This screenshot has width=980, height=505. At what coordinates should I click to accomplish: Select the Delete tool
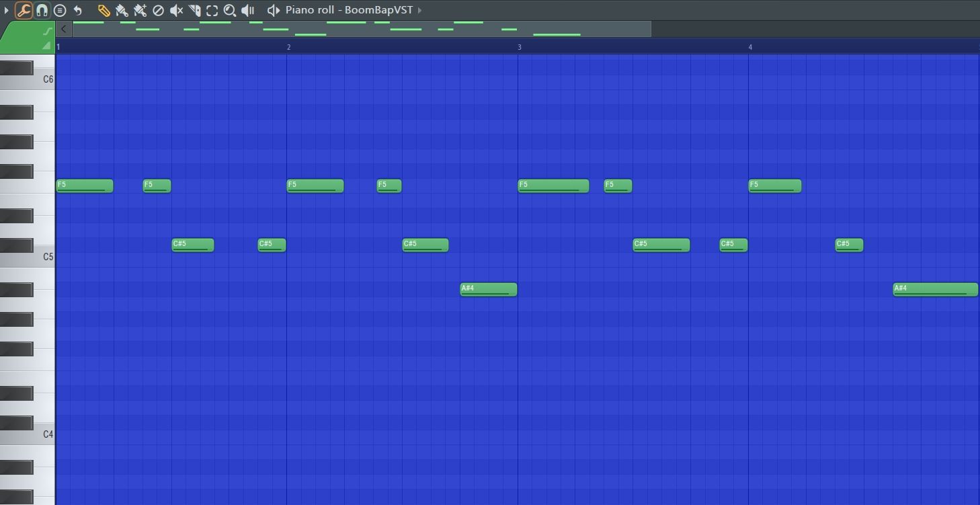159,10
